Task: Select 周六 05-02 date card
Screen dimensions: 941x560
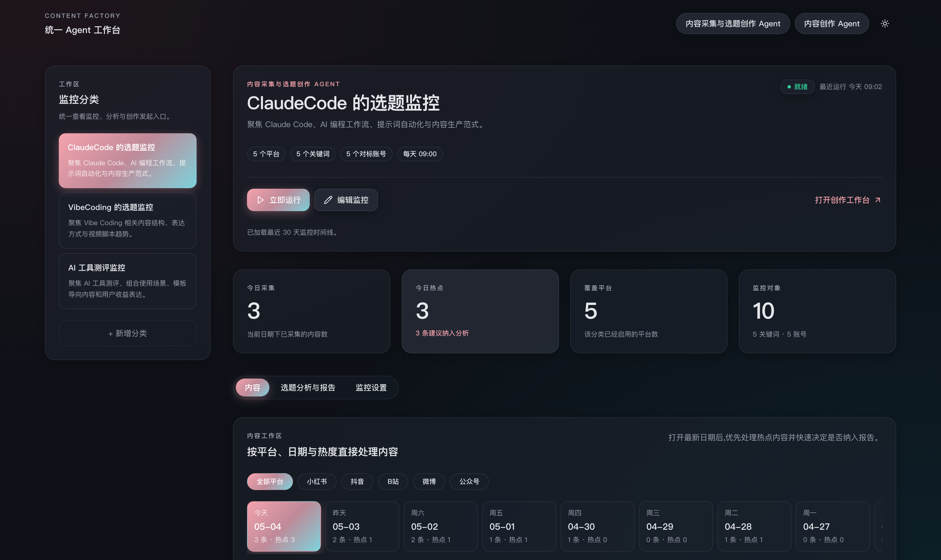Action: click(441, 526)
